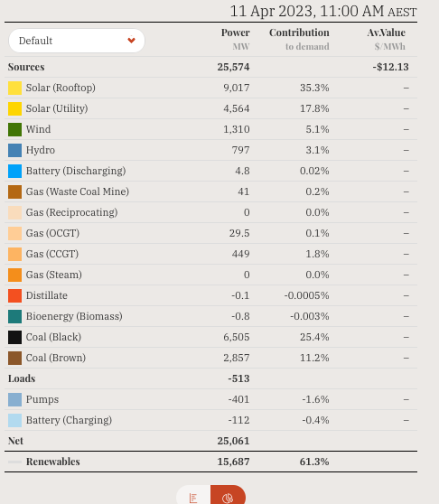Click the Bioenergy (Biomass) teal swatch
Screen dimensions: 439x504
click(x=14, y=317)
